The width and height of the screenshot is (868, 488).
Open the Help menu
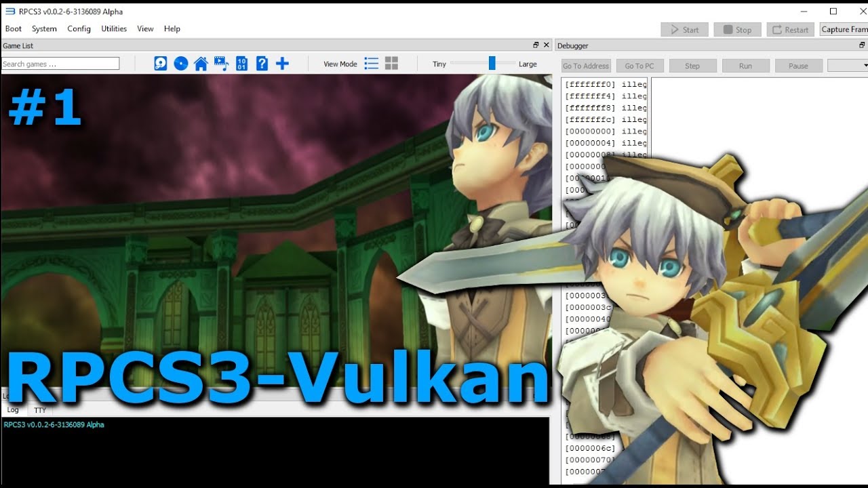[x=172, y=28]
